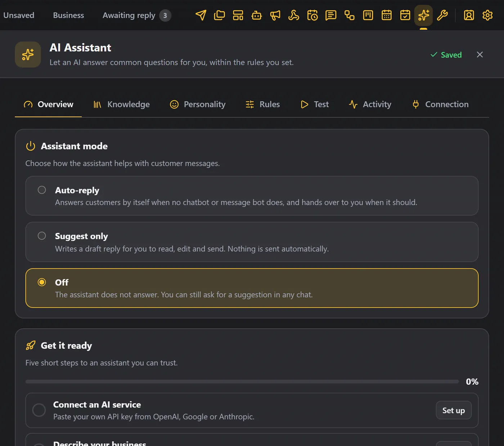This screenshot has width=504, height=446.
Task: Go to the Test tab
Action: pyautogui.click(x=315, y=104)
